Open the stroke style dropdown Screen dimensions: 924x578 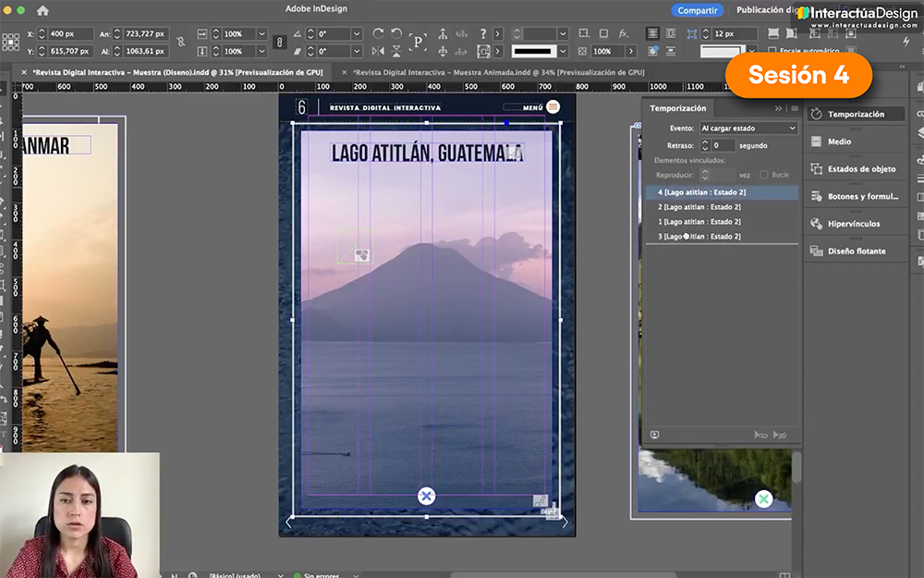click(x=564, y=51)
